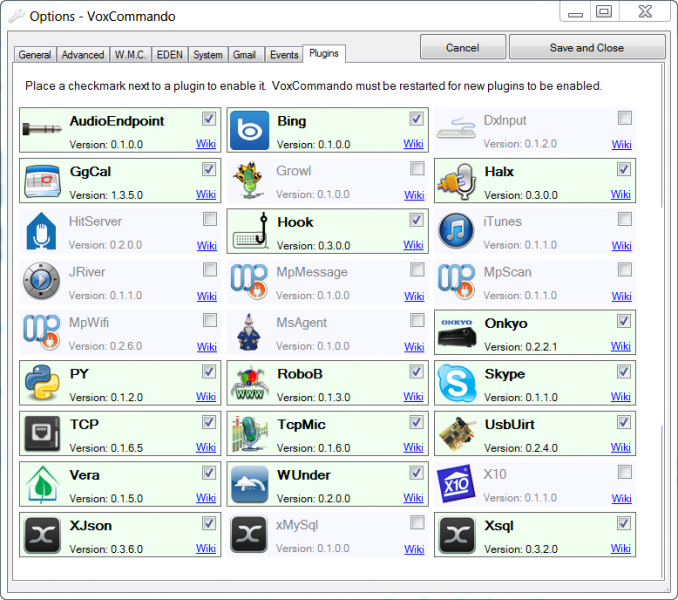Screen dimensions: 678x600
Task: Open the Gmail tab
Action: point(245,55)
